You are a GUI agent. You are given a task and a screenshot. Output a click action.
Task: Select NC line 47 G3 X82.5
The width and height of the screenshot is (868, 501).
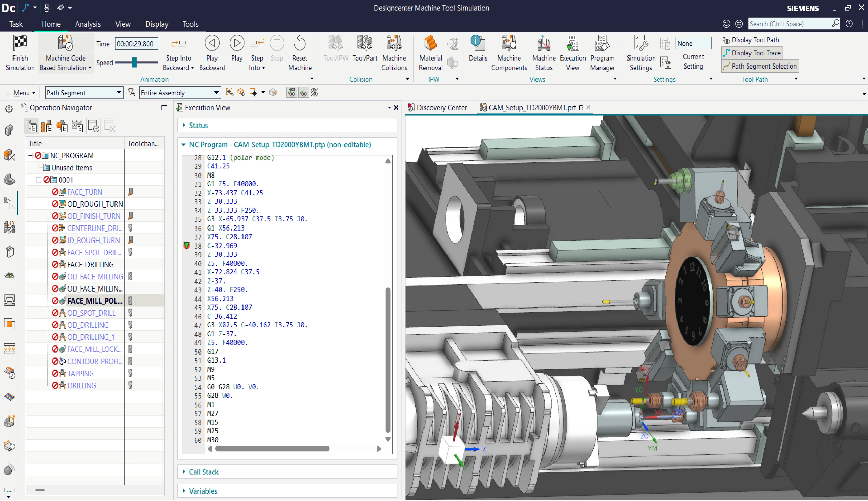[x=257, y=325]
